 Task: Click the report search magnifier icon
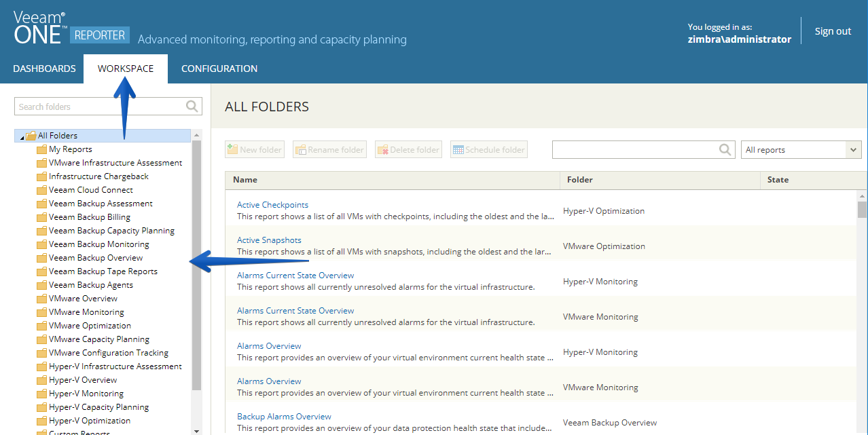pos(725,150)
